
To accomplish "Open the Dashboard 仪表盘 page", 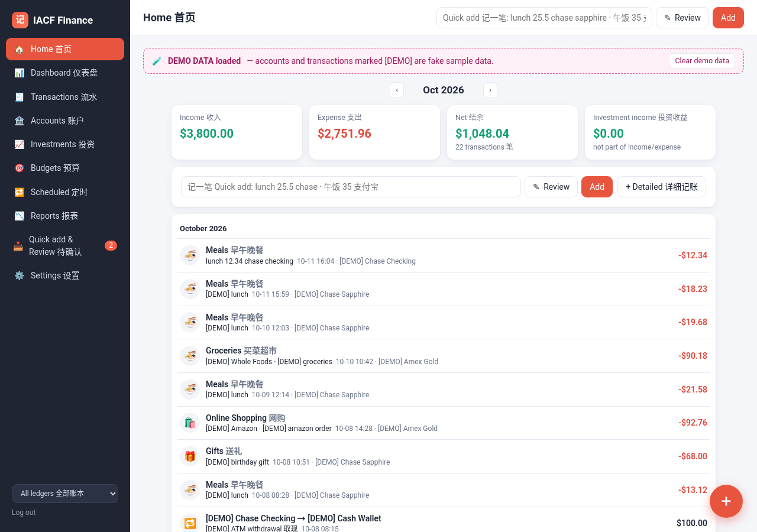I will (x=65, y=73).
